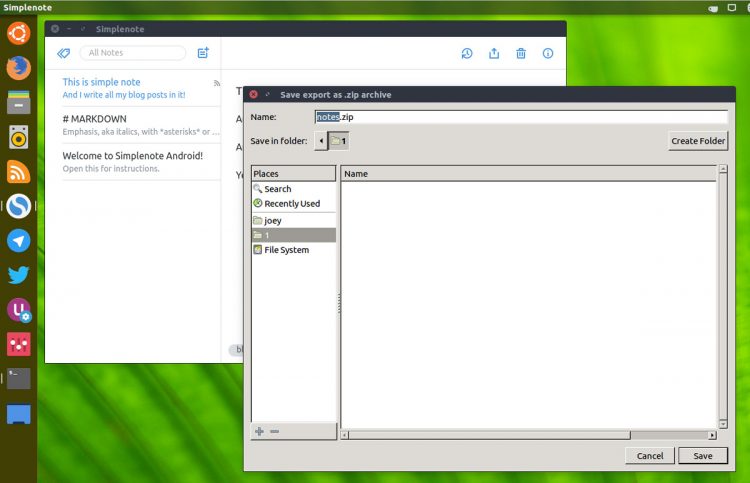The height and width of the screenshot is (483, 750).
Task: Add bookmark with the plus icon
Action: 259,431
